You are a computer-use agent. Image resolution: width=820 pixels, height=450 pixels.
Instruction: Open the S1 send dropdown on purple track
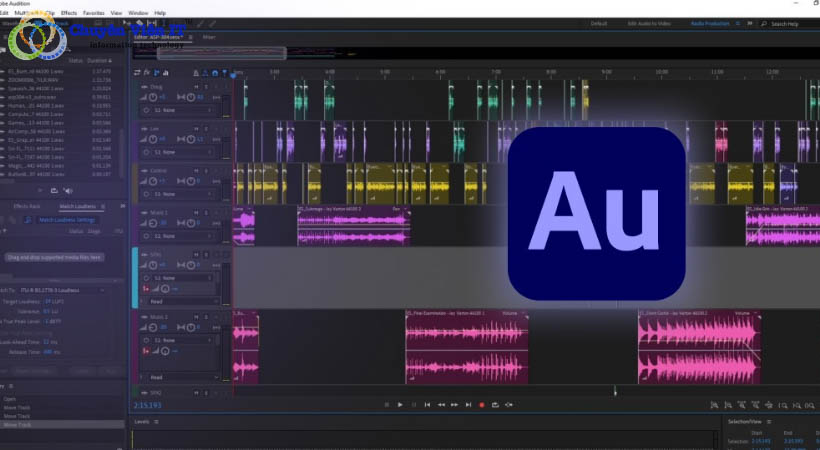tap(184, 152)
